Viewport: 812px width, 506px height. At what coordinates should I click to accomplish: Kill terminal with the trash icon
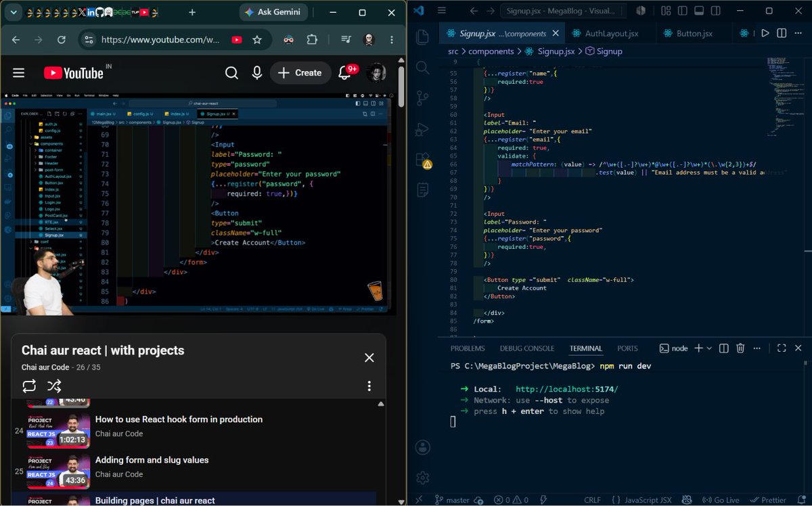(740, 348)
